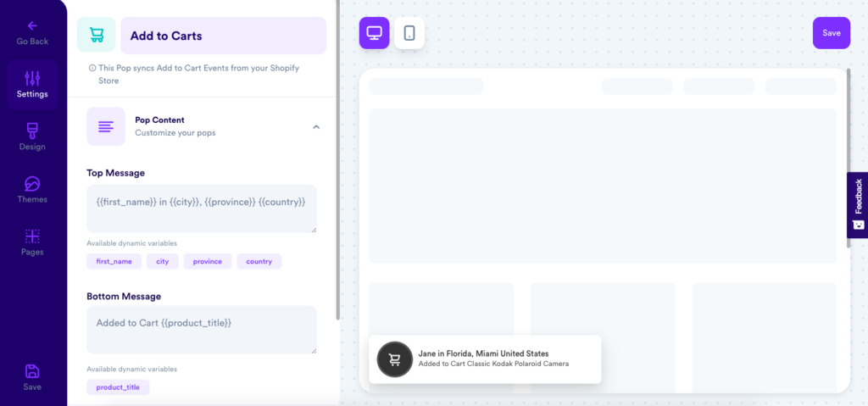
Task: Click the preview pane vertical scrollbar
Action: 849,159
